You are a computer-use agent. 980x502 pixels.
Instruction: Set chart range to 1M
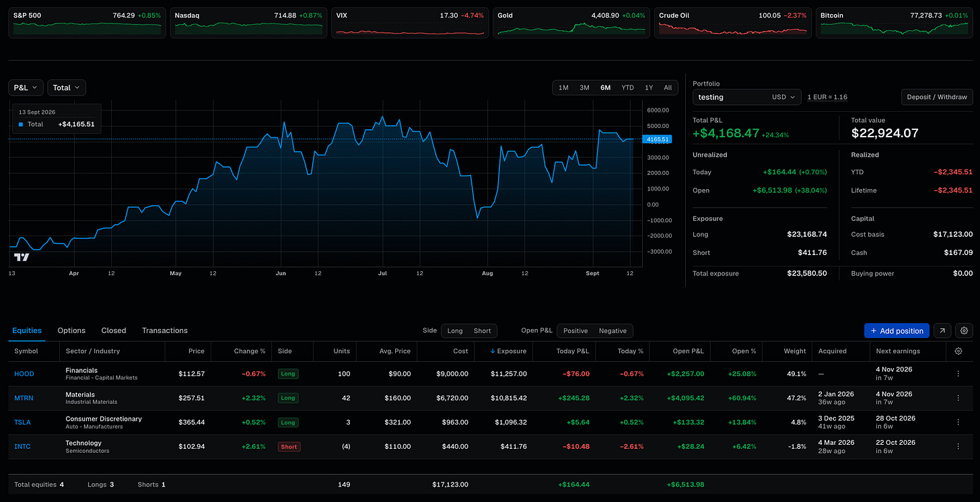(x=563, y=87)
